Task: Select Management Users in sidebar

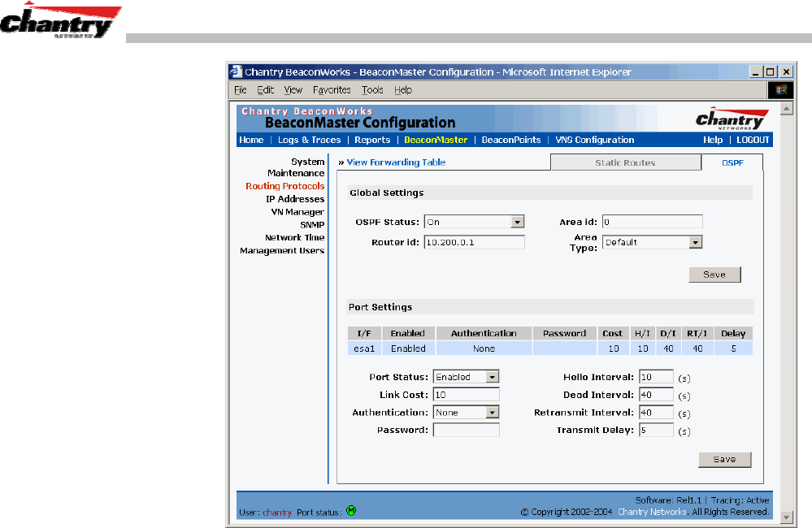Action: click(282, 250)
